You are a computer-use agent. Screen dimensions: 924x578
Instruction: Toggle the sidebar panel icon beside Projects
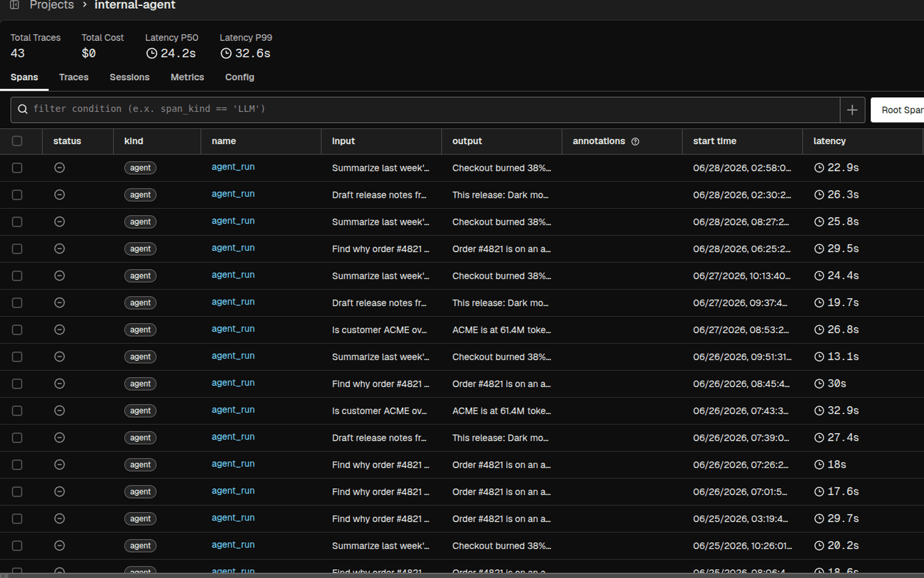15,5
